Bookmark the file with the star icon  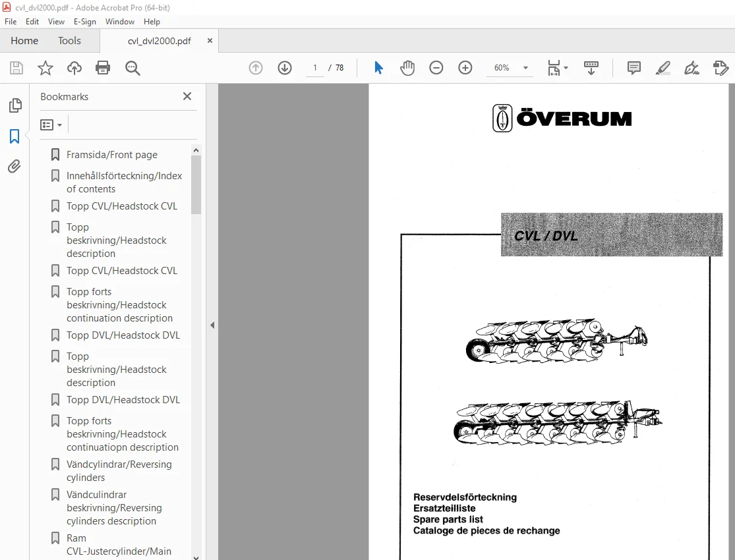pyautogui.click(x=45, y=68)
